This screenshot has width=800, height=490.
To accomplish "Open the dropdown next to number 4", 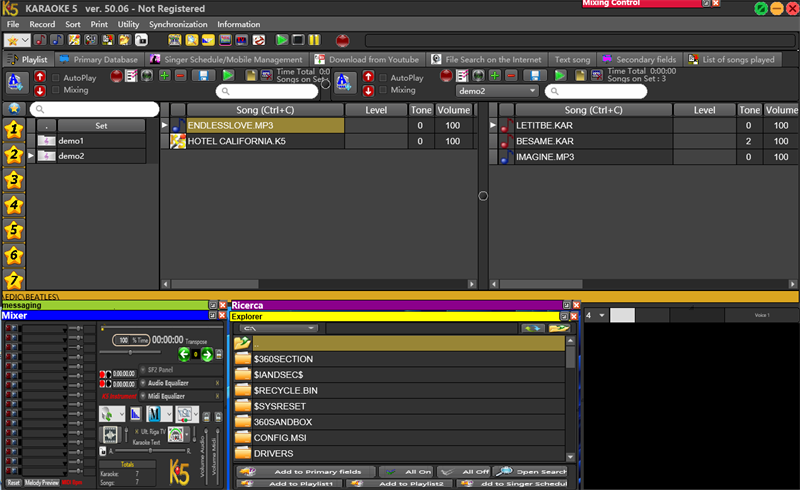I will [x=602, y=315].
